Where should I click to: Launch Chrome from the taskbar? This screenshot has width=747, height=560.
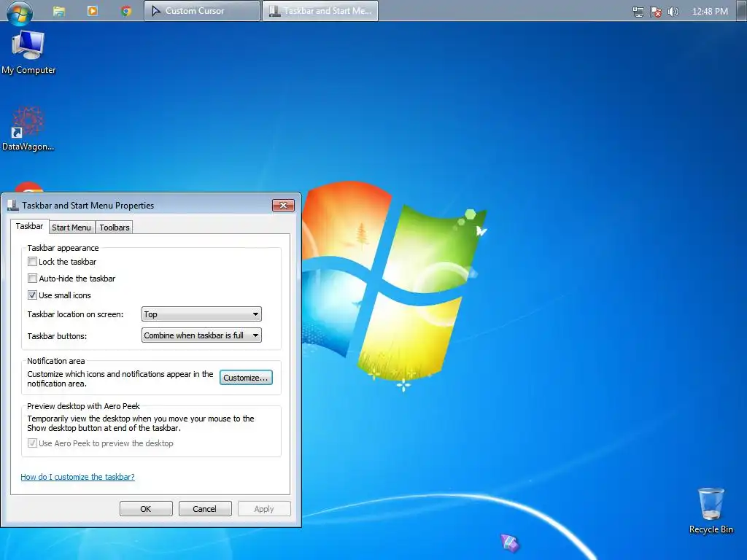(125, 11)
